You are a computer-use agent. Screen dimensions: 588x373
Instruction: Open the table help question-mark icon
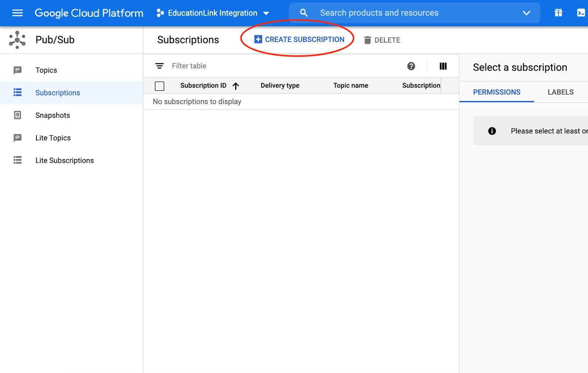coord(411,66)
